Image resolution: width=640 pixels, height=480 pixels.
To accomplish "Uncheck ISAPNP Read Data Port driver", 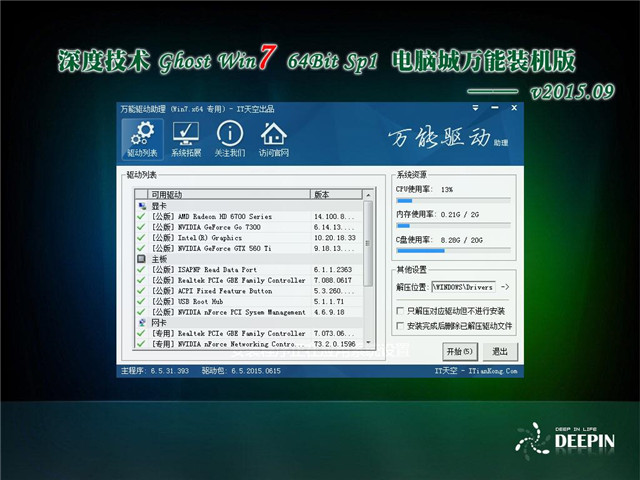I will 141,269.
